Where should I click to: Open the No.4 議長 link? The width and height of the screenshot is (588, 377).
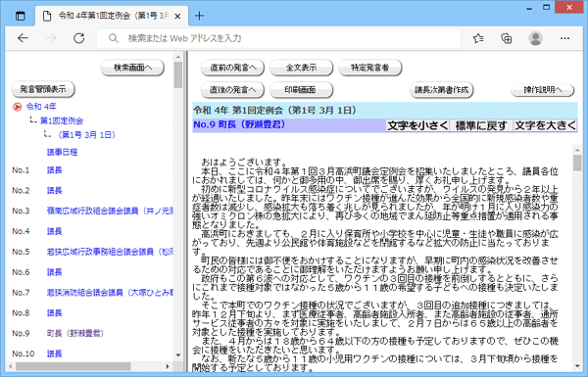coord(54,231)
